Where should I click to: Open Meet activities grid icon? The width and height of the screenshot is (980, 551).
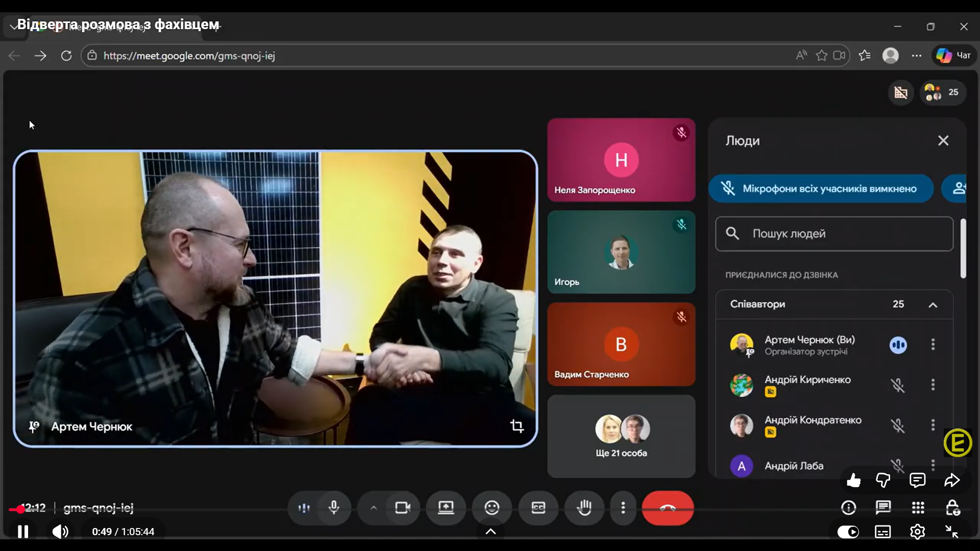coord(918,507)
